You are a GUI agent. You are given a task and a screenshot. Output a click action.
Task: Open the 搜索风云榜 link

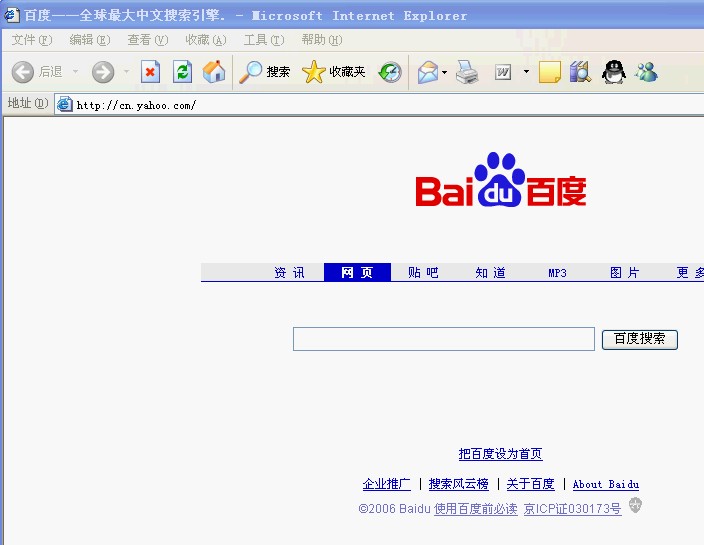458,484
